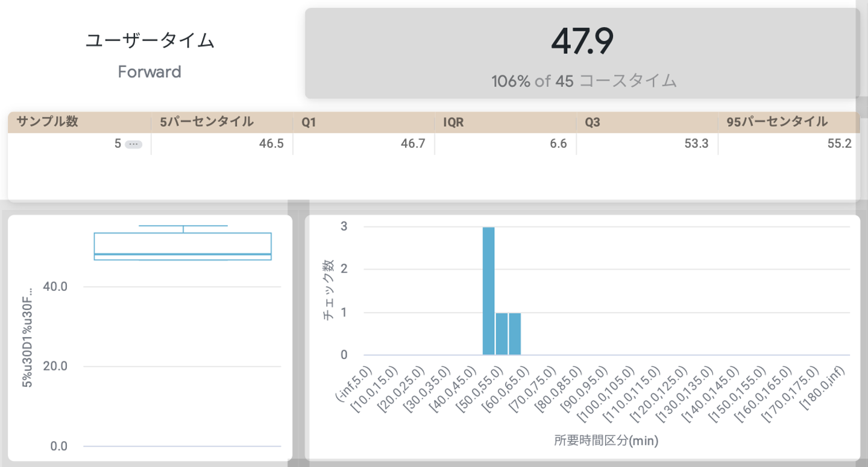
Task: Click the Forward subtitle label
Action: (x=149, y=72)
